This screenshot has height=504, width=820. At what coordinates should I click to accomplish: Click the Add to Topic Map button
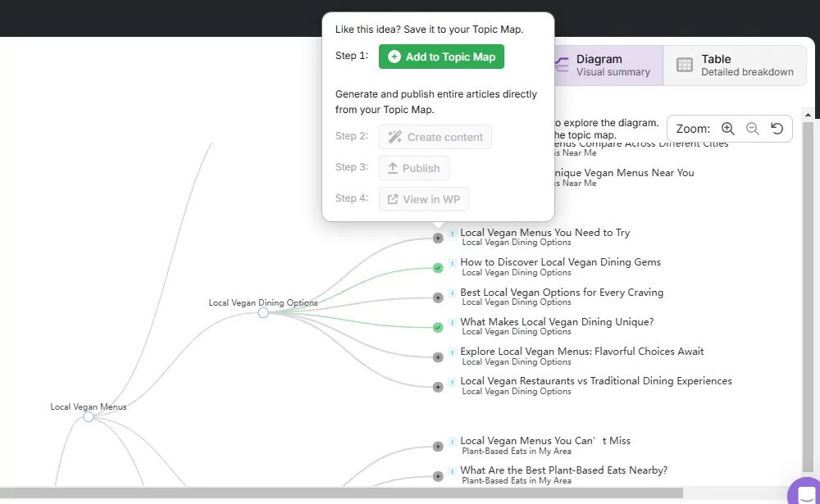[x=441, y=57]
